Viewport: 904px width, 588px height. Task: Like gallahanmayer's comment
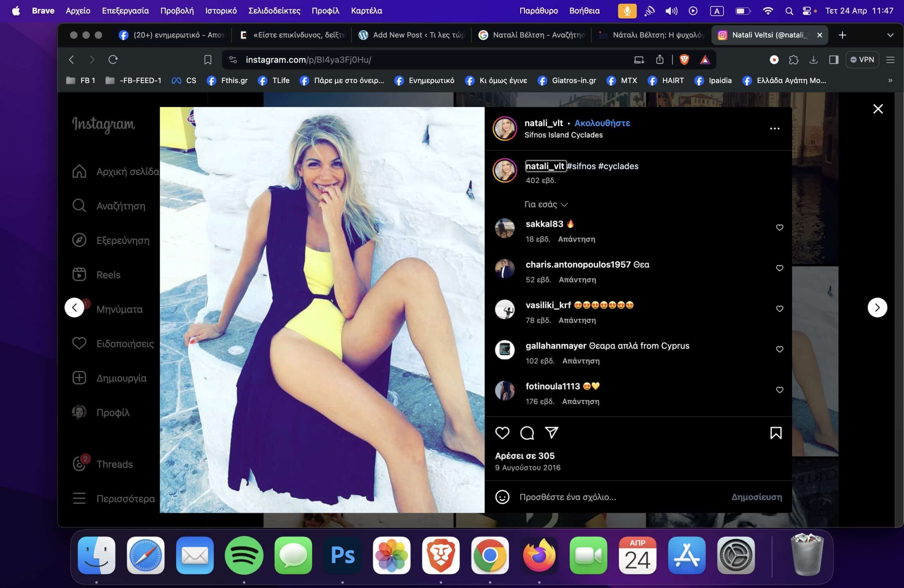[x=779, y=350]
